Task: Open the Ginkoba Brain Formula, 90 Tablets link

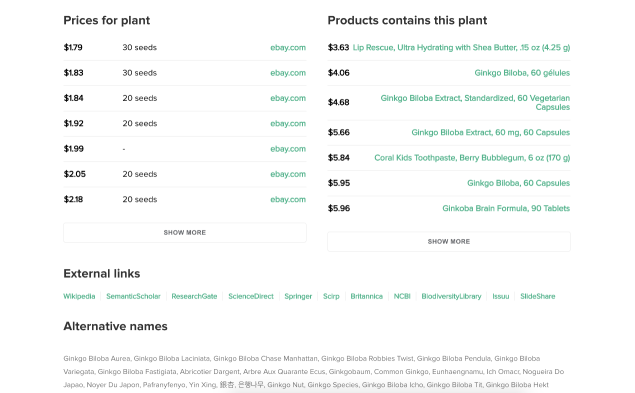Action: click(x=506, y=208)
